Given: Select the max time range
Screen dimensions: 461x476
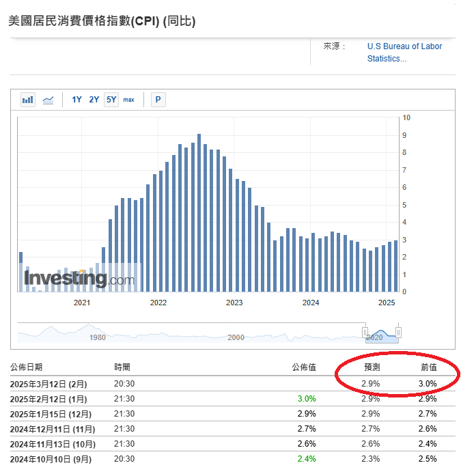Looking at the screenshot, I should click(x=128, y=100).
